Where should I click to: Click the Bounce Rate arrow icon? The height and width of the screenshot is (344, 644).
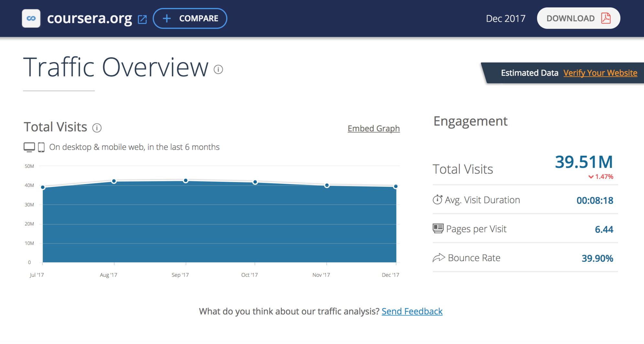[439, 258]
